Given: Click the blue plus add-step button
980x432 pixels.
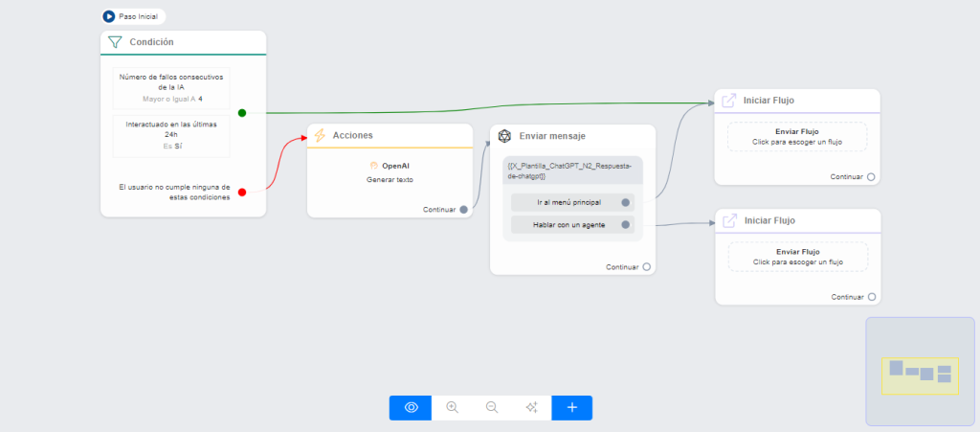Looking at the screenshot, I should click(572, 407).
